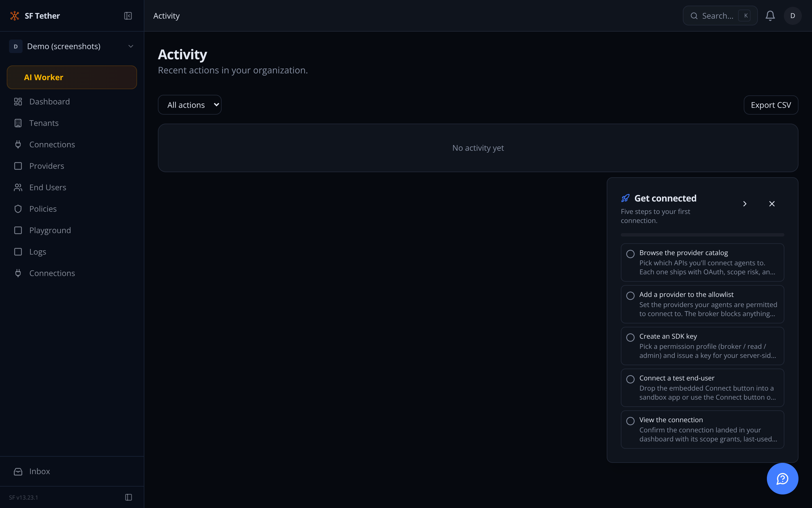Expand the Demo (screenshots) organization chevron
Screen dimensions: 812x508
tap(131, 46)
